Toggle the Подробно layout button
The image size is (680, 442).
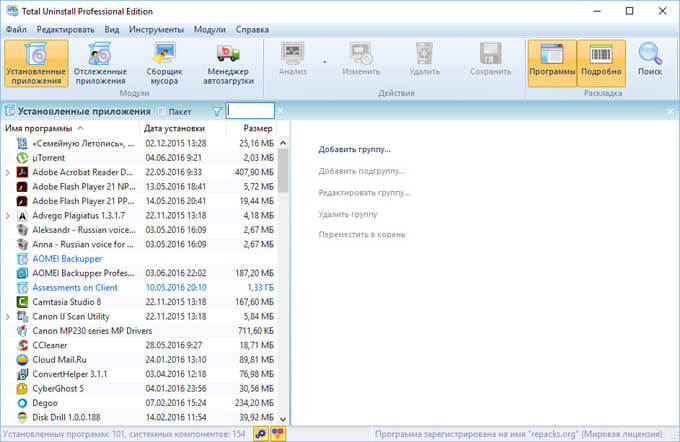(601, 63)
